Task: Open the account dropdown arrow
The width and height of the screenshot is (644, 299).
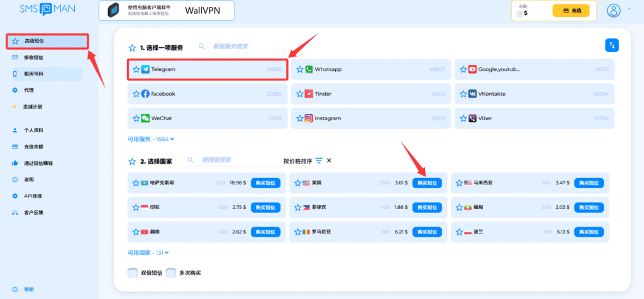Action: tap(629, 9)
